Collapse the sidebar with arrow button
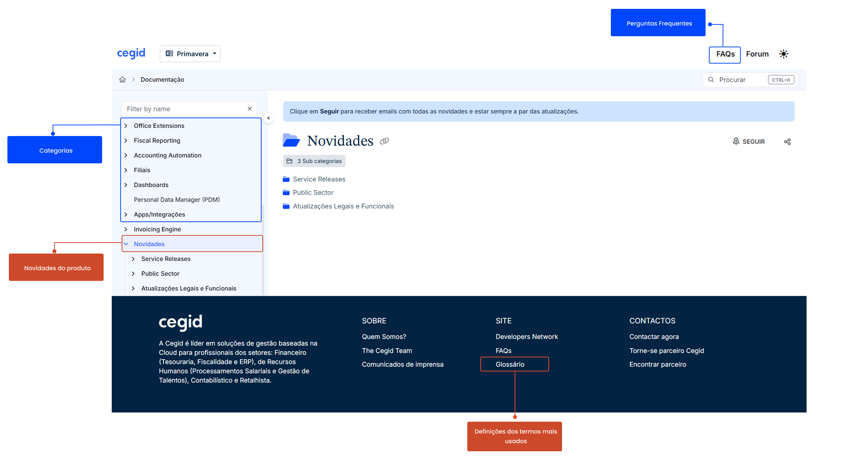 (268, 118)
